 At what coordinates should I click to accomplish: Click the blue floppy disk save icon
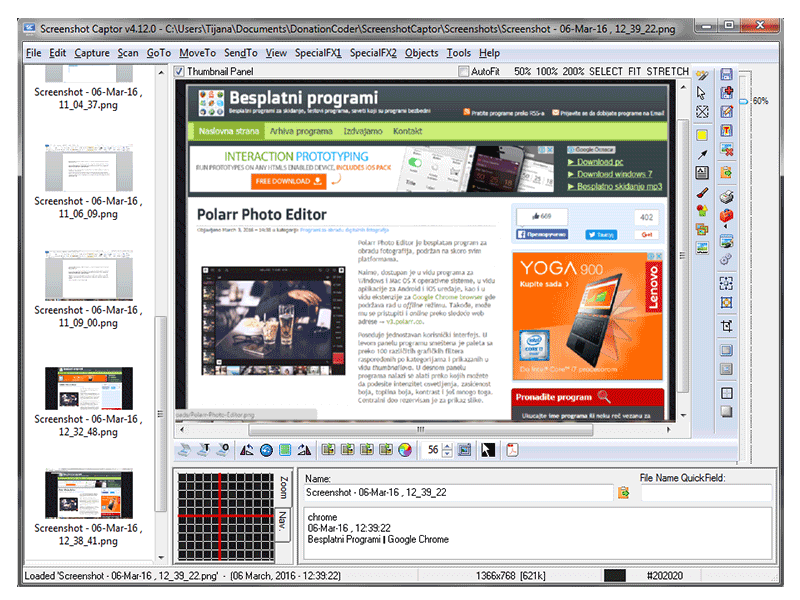(x=727, y=74)
